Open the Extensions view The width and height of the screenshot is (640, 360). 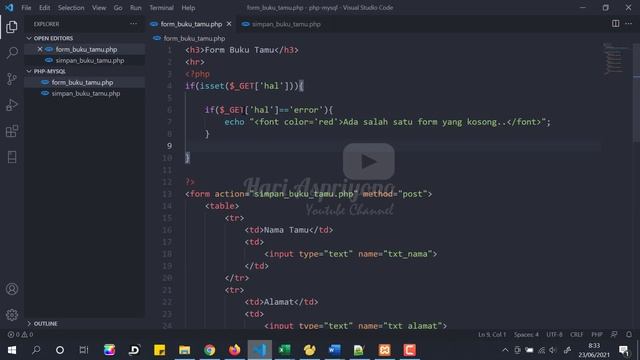pyautogui.click(x=12, y=131)
